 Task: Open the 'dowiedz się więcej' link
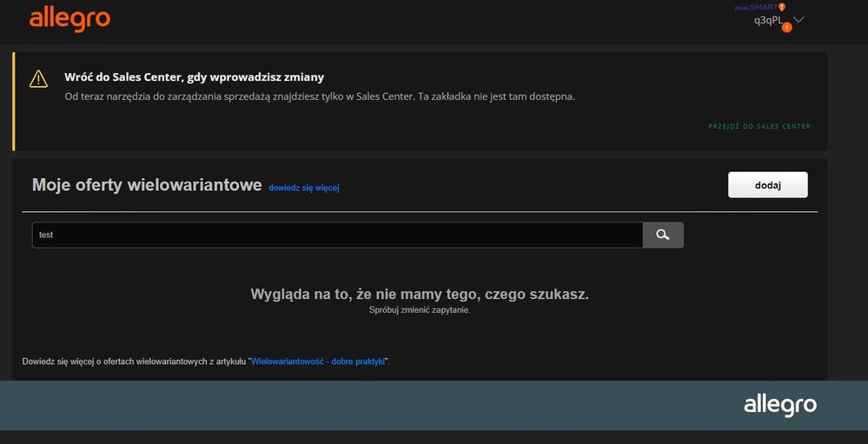pos(303,188)
